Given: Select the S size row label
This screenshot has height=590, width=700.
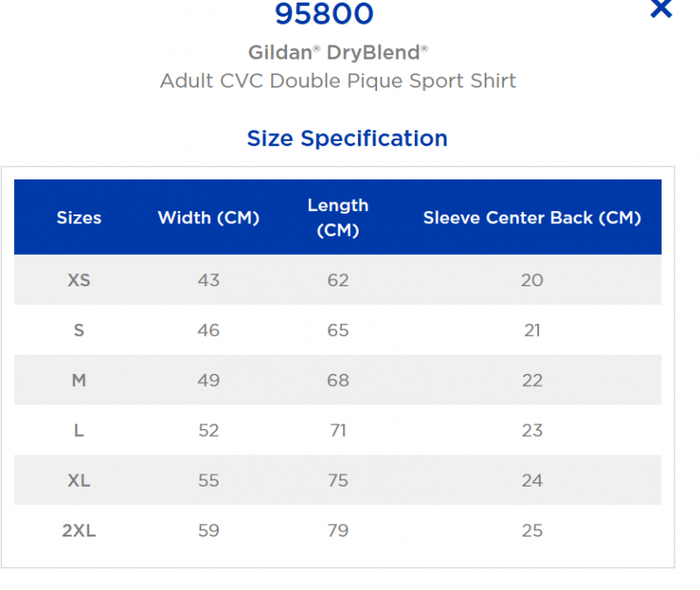Looking at the screenshot, I should (x=79, y=331).
